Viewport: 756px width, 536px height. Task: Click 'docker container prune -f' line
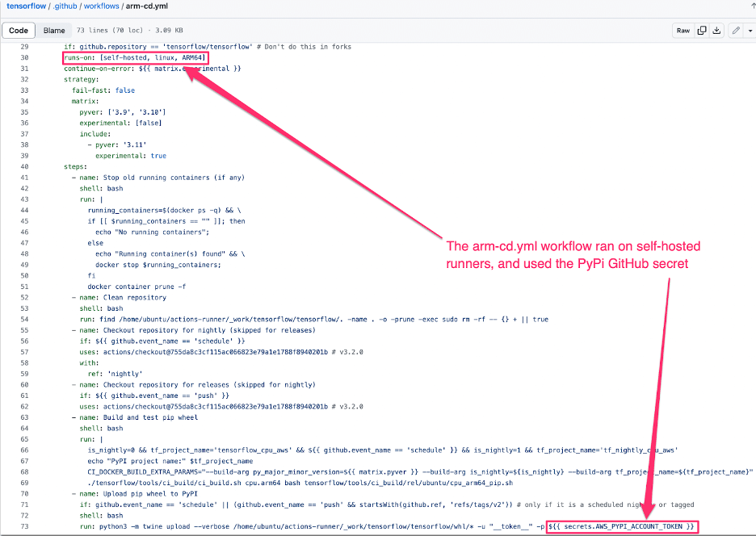[x=136, y=287]
